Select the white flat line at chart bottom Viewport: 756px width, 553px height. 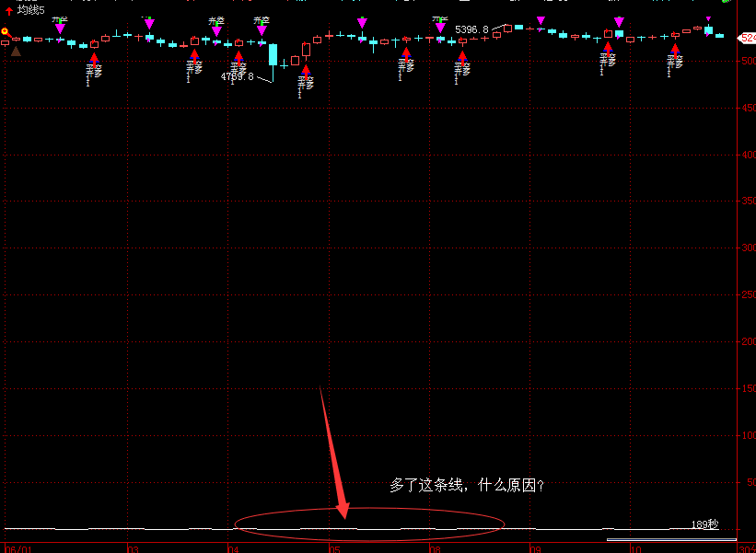point(362,529)
